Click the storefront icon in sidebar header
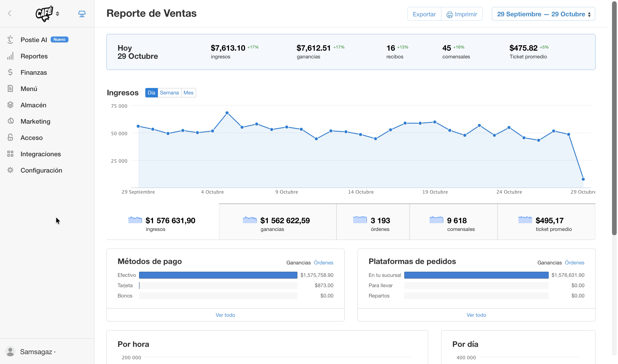This screenshot has height=364, width=618. tap(82, 14)
